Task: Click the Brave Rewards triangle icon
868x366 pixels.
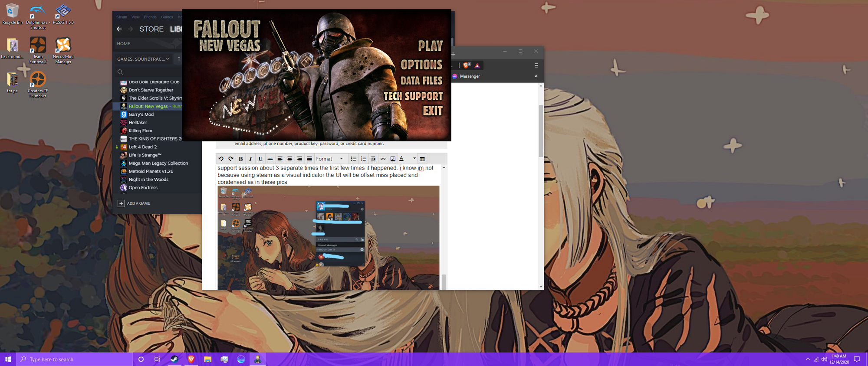Action: [x=477, y=65]
